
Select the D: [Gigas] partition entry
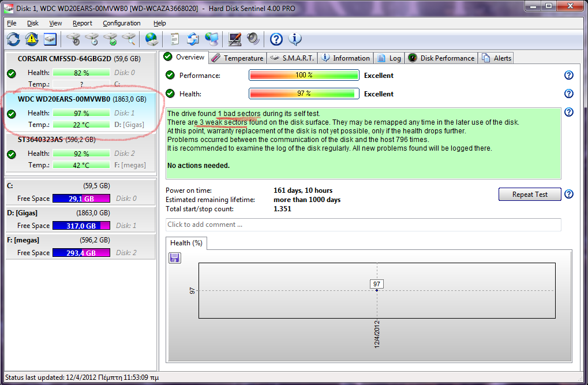pyautogui.click(x=81, y=219)
